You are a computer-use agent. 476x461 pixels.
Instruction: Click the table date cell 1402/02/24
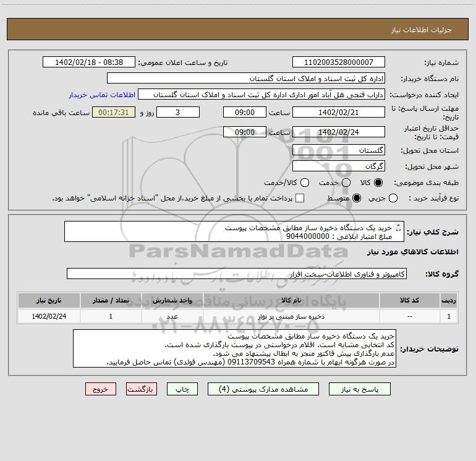49,316
